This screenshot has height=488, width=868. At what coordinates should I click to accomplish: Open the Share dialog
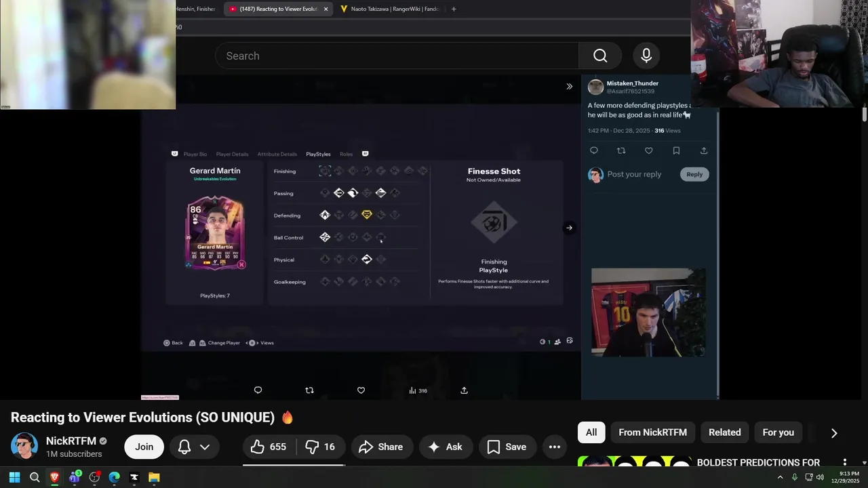click(381, 447)
